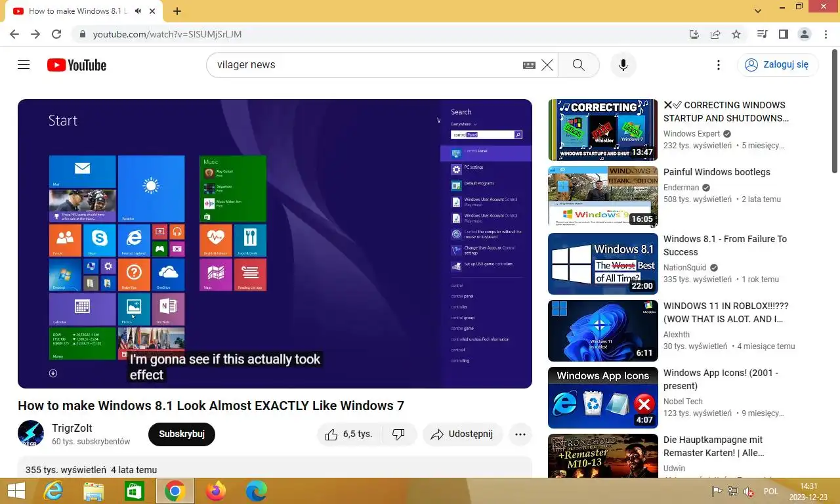Screen dimensions: 840x504
Task: Go back using browser back arrow
Action: (x=14, y=34)
